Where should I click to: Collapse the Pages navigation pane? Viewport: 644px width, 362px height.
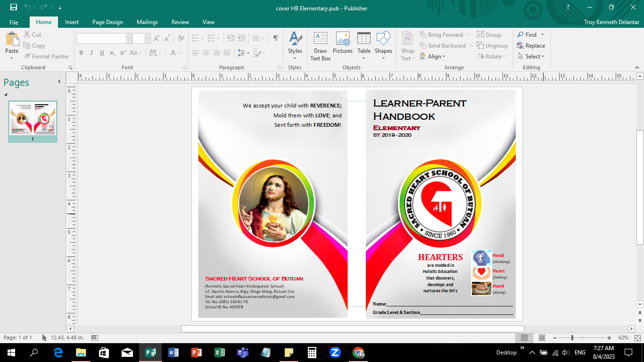pyautogui.click(x=59, y=82)
